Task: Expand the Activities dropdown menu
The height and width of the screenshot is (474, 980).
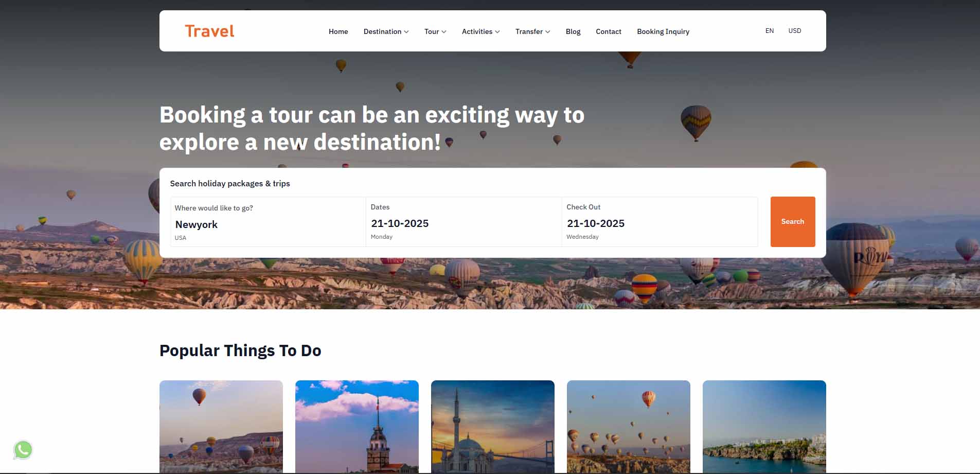Action: click(x=480, y=31)
